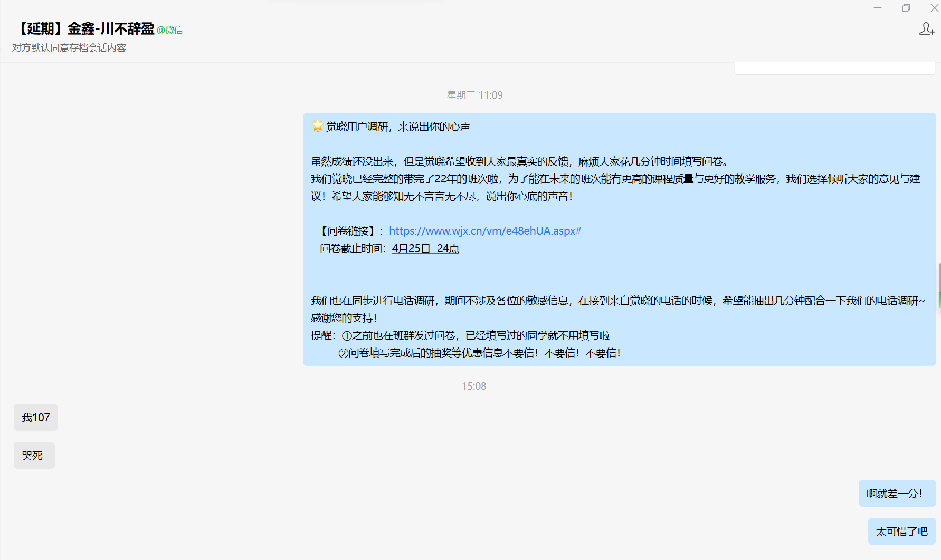
Task: Click the '@微信' label beside the title
Action: tap(170, 30)
